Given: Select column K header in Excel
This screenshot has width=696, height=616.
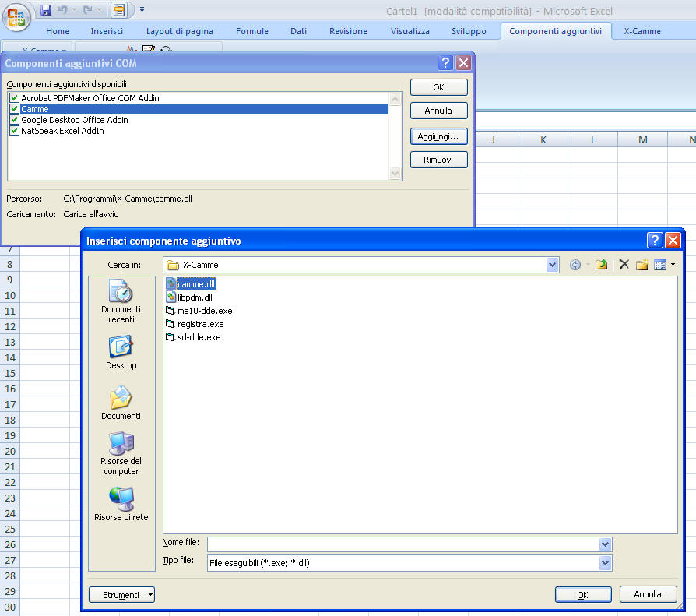Looking at the screenshot, I should [x=543, y=140].
